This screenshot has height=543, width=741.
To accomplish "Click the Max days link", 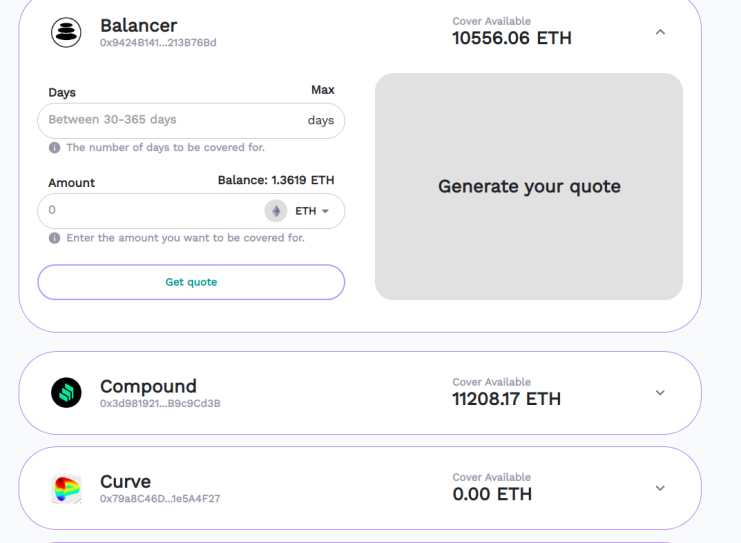I will (x=323, y=90).
